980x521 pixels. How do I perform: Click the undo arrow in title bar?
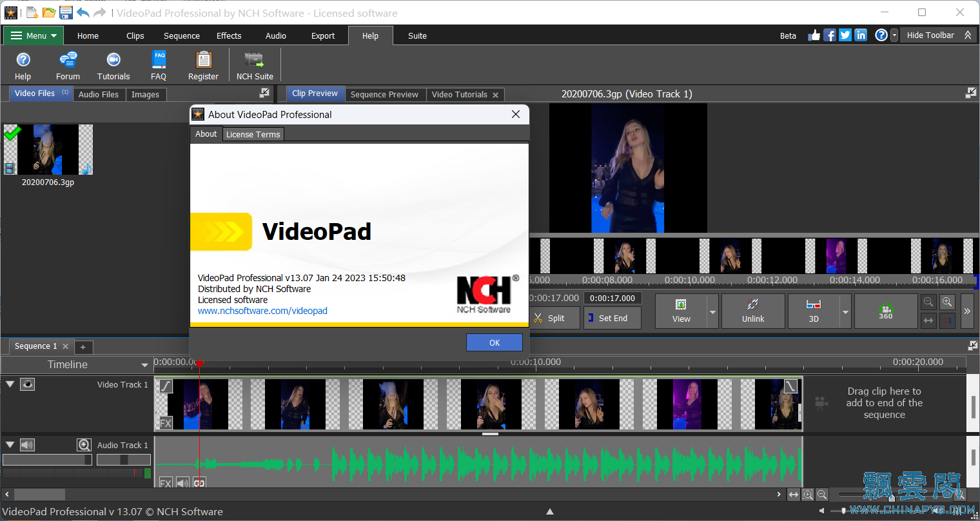pyautogui.click(x=83, y=12)
